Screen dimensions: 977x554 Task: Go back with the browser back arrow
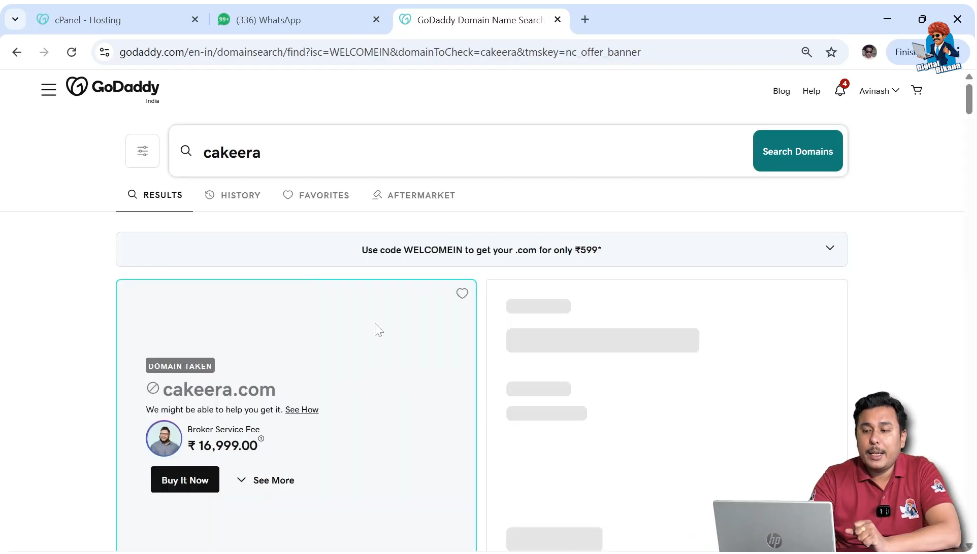[17, 52]
